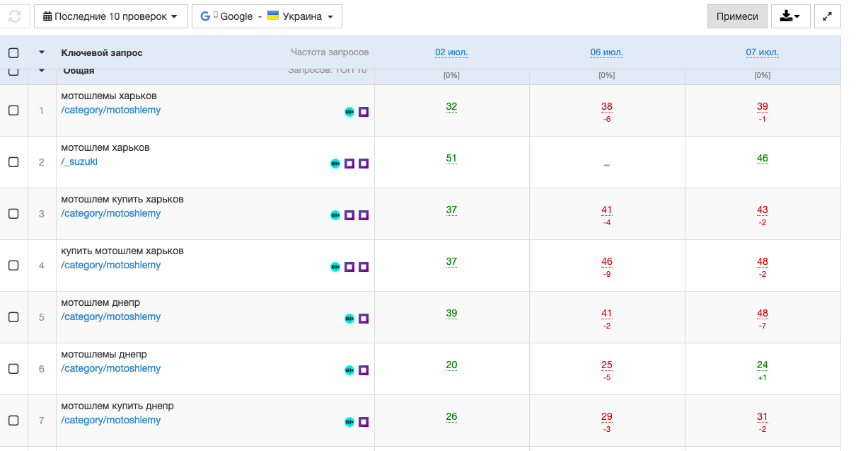The width and height of the screenshot is (868, 451).
Task: Click the Частота запросов column header
Action: [330, 52]
